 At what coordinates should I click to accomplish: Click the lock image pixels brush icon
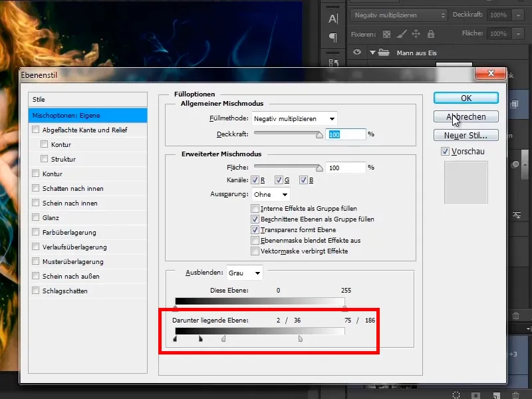402,34
